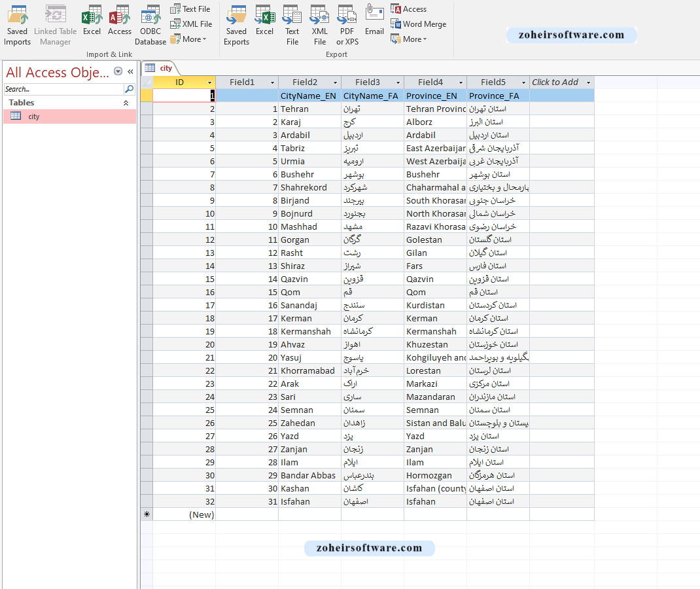Collapse navigation pane with the shutter button

click(130, 72)
